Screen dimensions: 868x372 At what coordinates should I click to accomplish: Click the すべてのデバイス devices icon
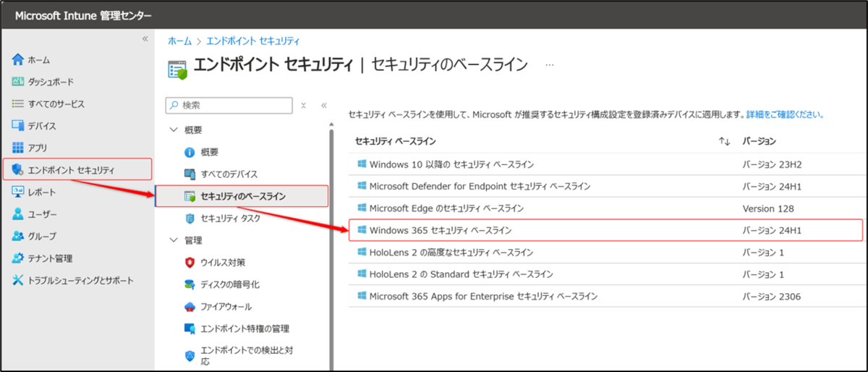click(190, 174)
